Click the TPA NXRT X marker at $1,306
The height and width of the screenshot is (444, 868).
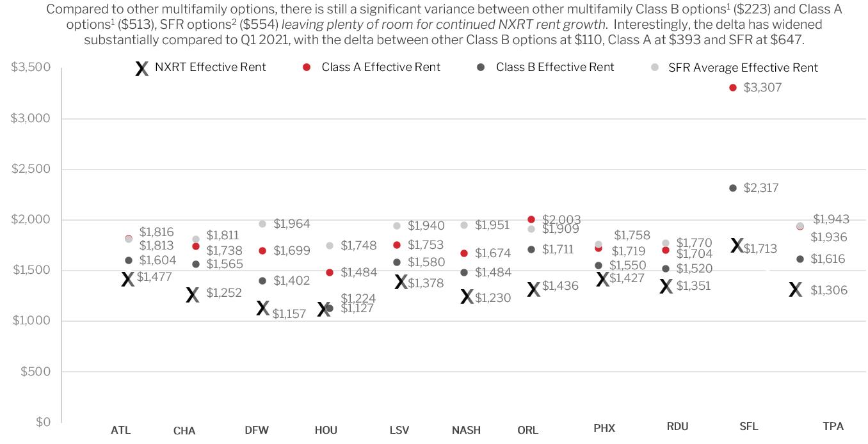(795, 290)
